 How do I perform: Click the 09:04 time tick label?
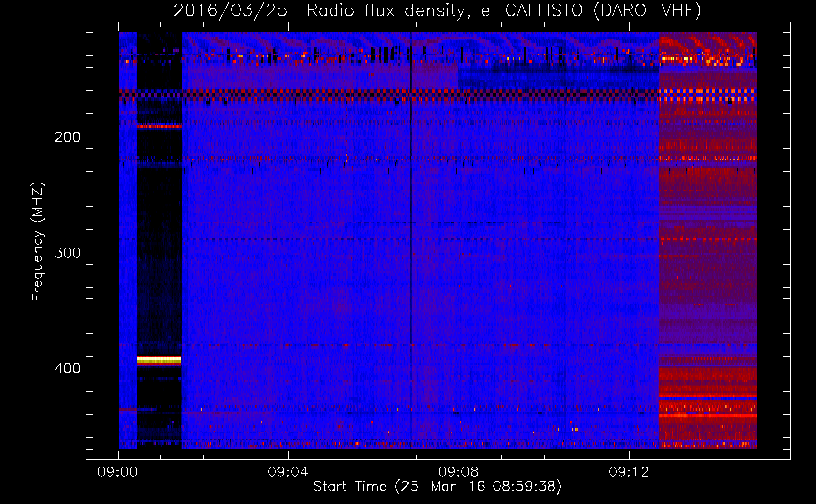click(x=288, y=472)
